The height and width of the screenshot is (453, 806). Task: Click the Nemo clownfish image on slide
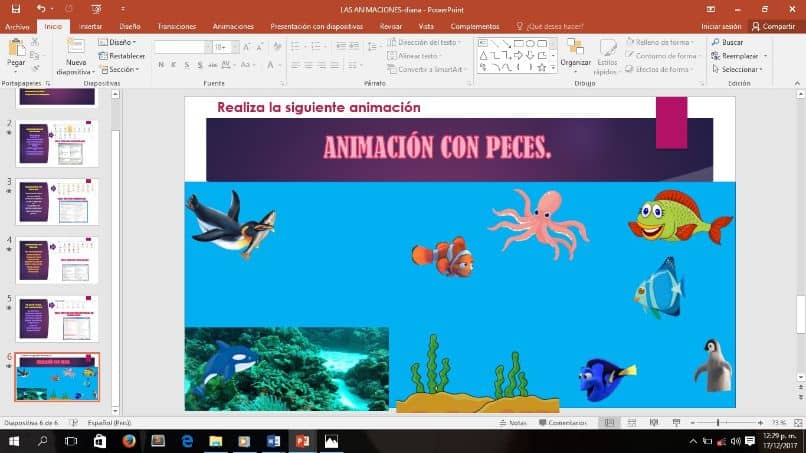(443, 257)
